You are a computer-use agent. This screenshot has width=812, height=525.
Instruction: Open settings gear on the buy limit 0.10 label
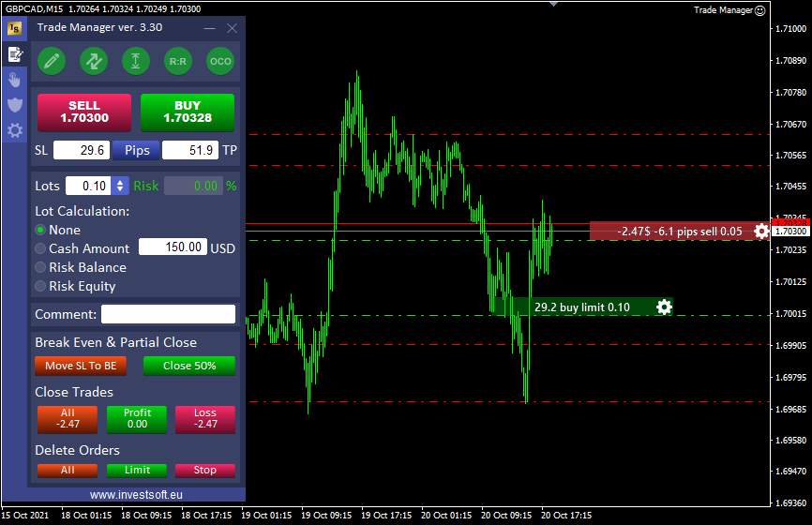[664, 307]
